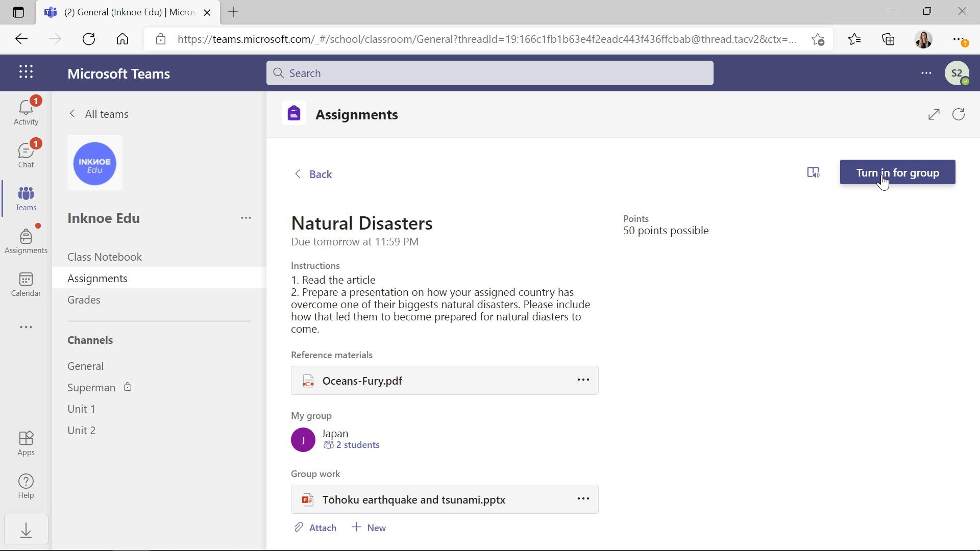
Task: Click Turn in for group button
Action: point(897,173)
